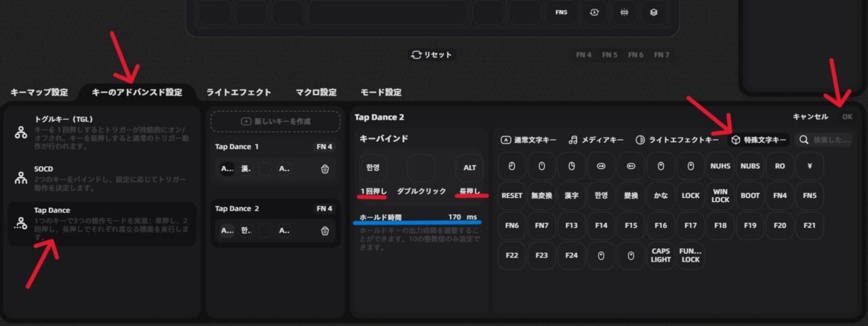Viewport: 868px width, 326px height.
Task: Edit the ホールド時間 value 170
Action: [x=455, y=217]
